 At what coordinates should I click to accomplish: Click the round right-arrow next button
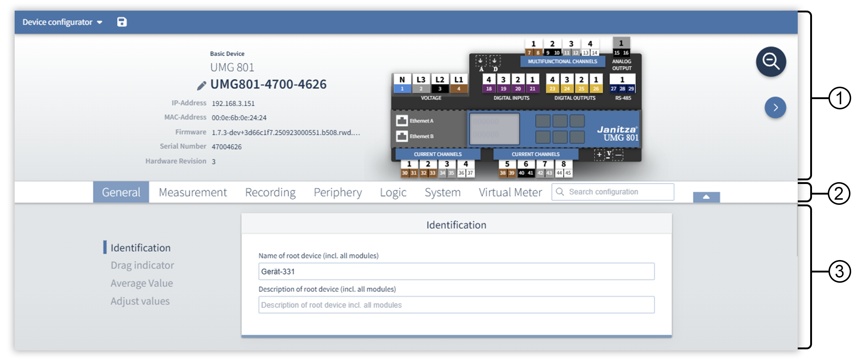775,108
